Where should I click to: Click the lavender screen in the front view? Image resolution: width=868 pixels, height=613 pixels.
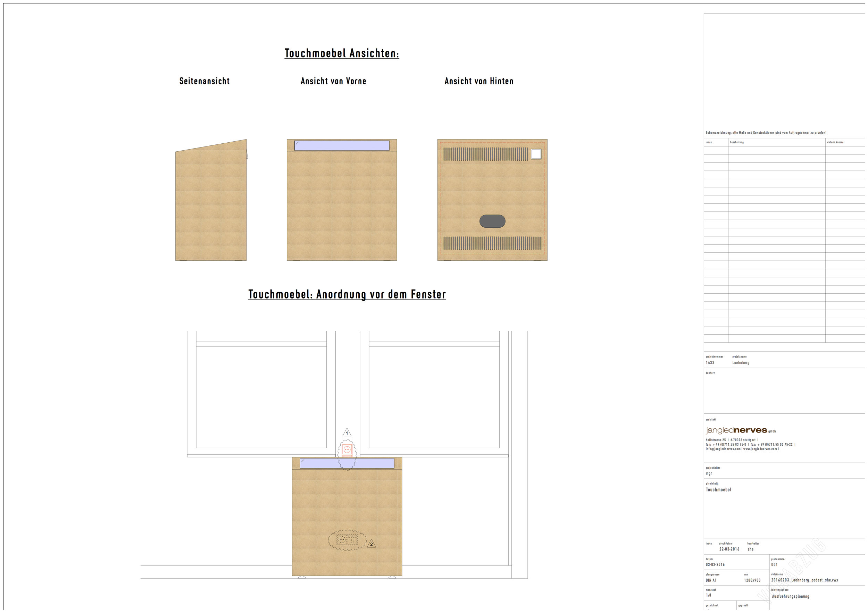pos(342,145)
